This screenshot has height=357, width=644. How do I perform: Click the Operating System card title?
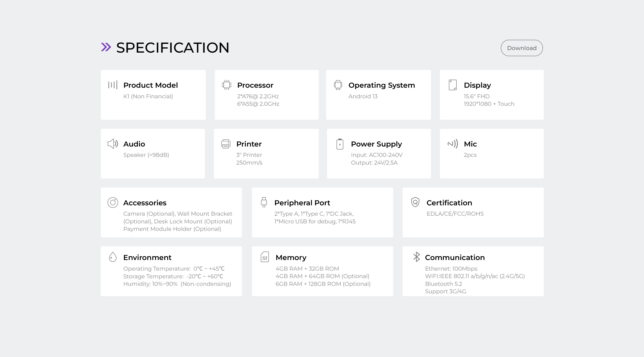(x=382, y=85)
